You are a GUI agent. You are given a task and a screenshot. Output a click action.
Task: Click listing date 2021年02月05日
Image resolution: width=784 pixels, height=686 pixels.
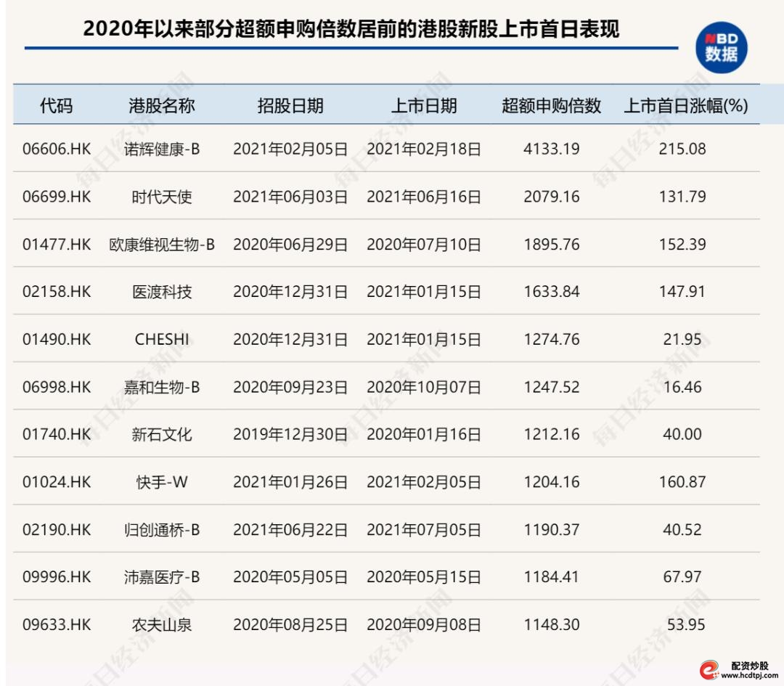424,482
